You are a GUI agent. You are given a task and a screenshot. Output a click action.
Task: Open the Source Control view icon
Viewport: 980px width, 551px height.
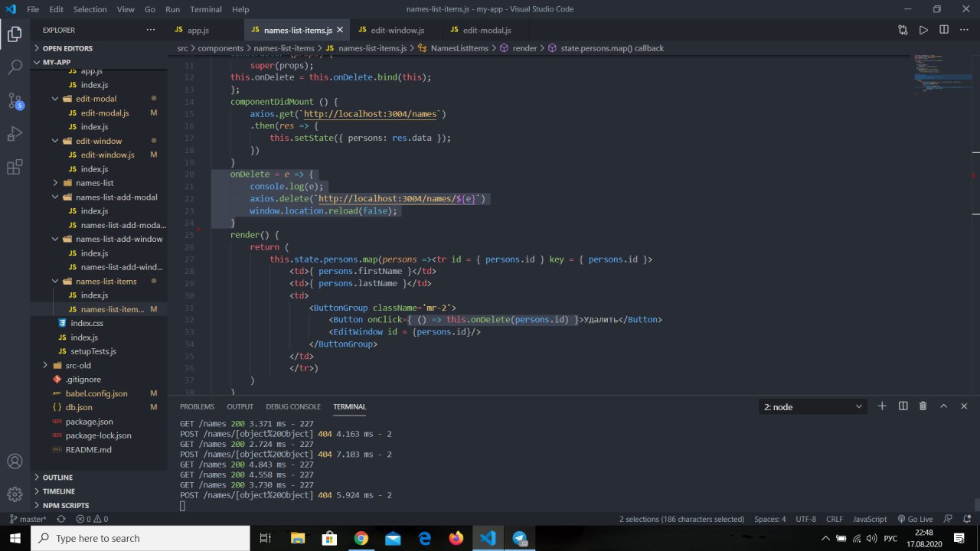(15, 101)
